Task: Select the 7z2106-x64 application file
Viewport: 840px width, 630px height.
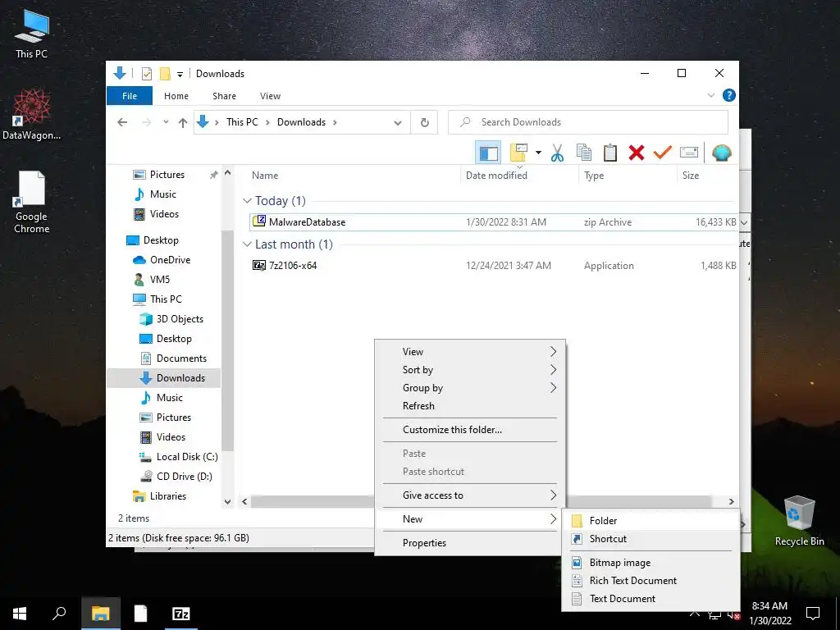Action: [494, 265]
